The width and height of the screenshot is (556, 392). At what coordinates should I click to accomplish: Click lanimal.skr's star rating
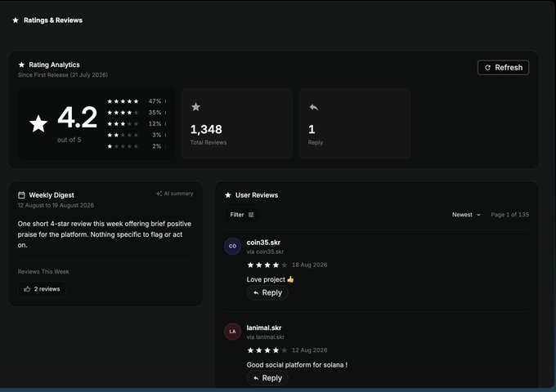pos(267,350)
